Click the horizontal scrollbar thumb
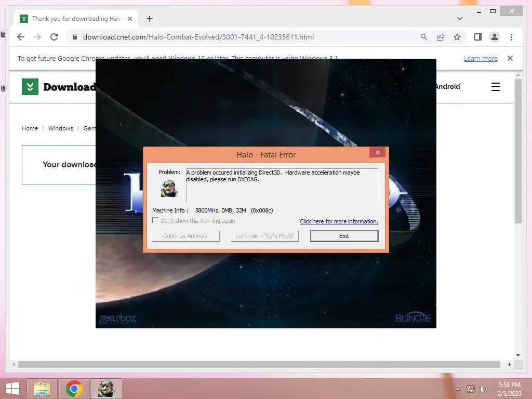Image resolution: width=532 pixels, height=399 pixels. pyautogui.click(x=259, y=364)
